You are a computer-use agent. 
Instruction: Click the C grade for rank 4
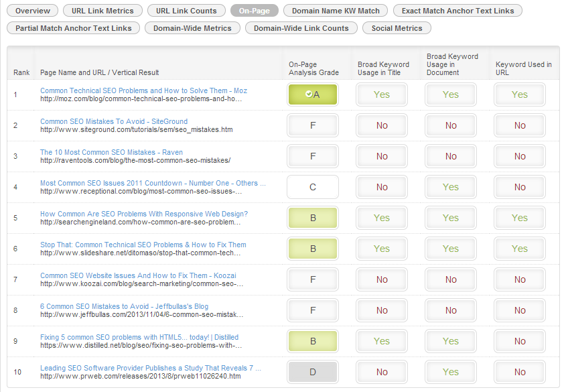[313, 187]
